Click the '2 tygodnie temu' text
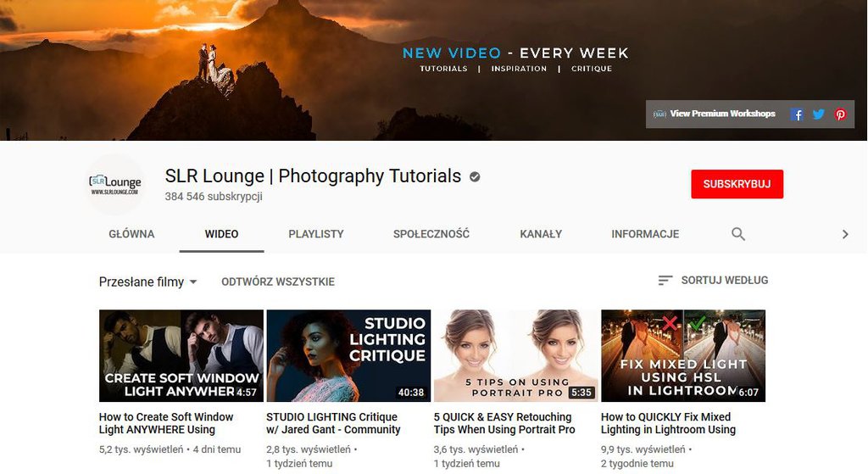 (x=637, y=464)
